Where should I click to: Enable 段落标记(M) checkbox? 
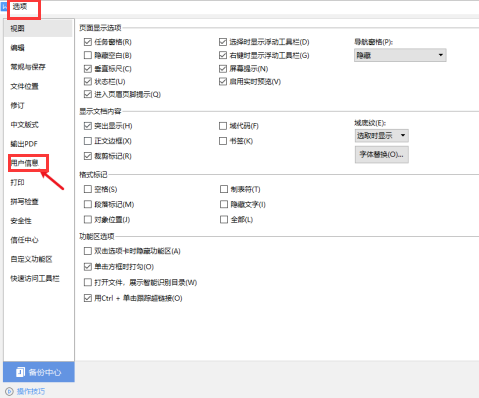coord(88,204)
